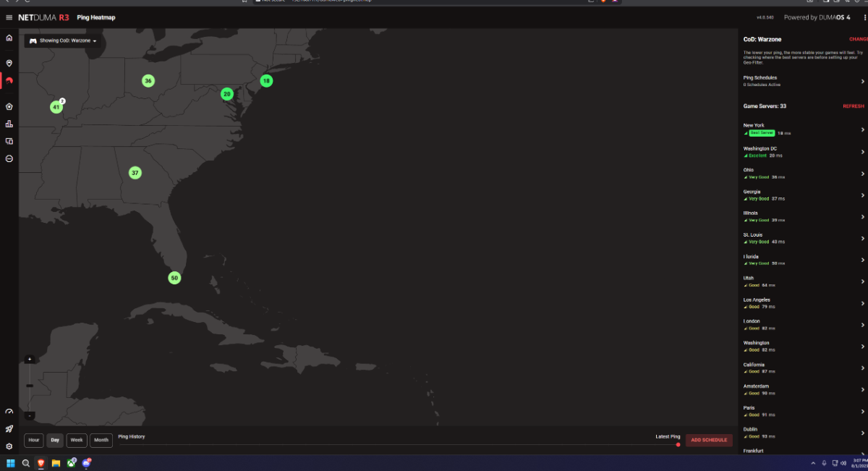Open the pentagon-shaped sidebar icon
The width and height of the screenshot is (868, 471).
(9, 106)
